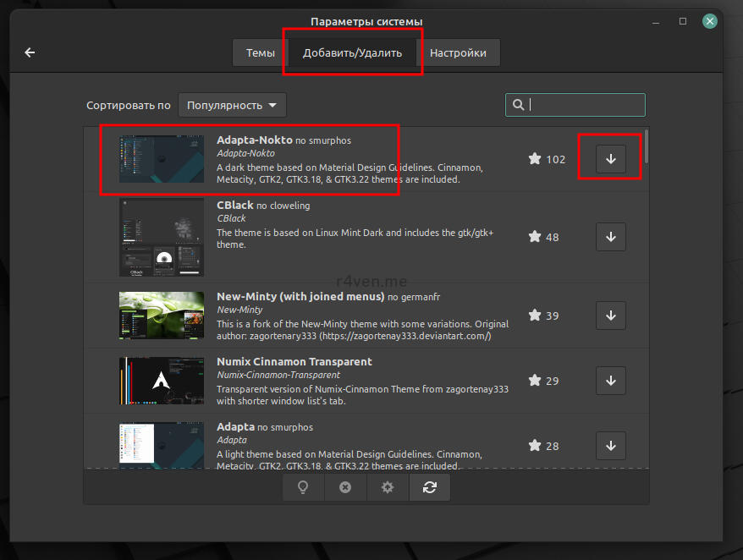The width and height of the screenshot is (743, 560).
Task: Open the Настройки tab
Action: tap(458, 52)
